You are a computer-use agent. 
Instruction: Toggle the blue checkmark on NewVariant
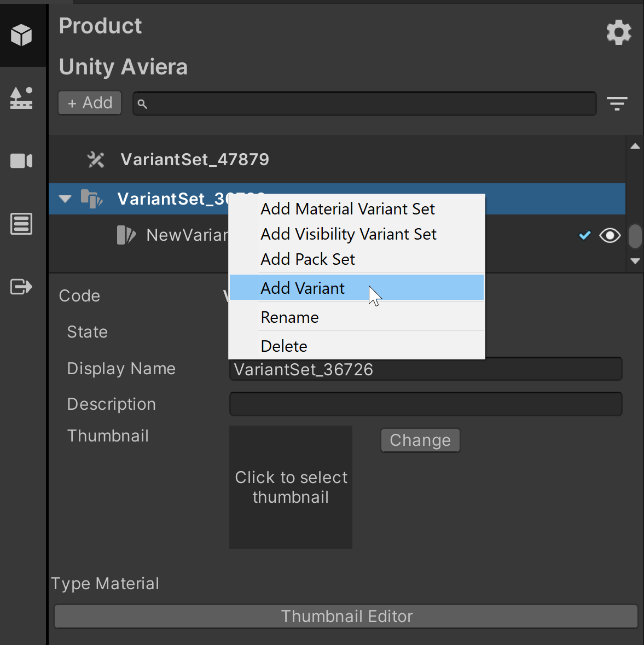click(584, 235)
